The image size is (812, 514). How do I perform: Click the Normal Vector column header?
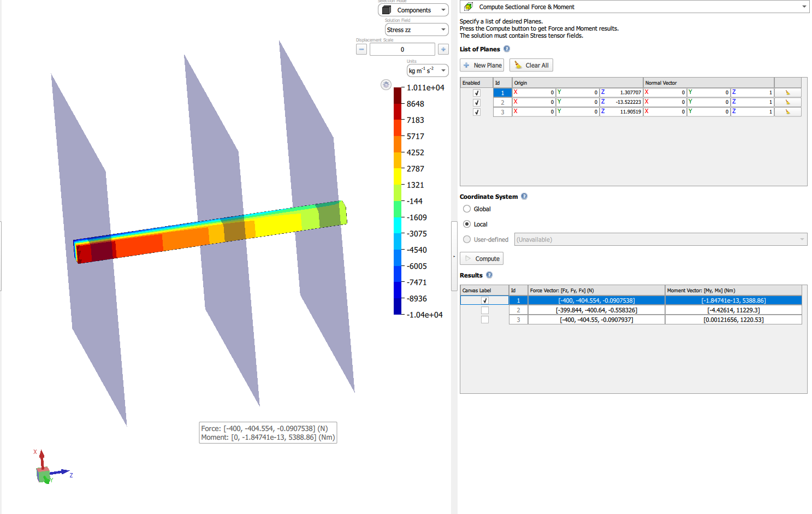click(708, 83)
